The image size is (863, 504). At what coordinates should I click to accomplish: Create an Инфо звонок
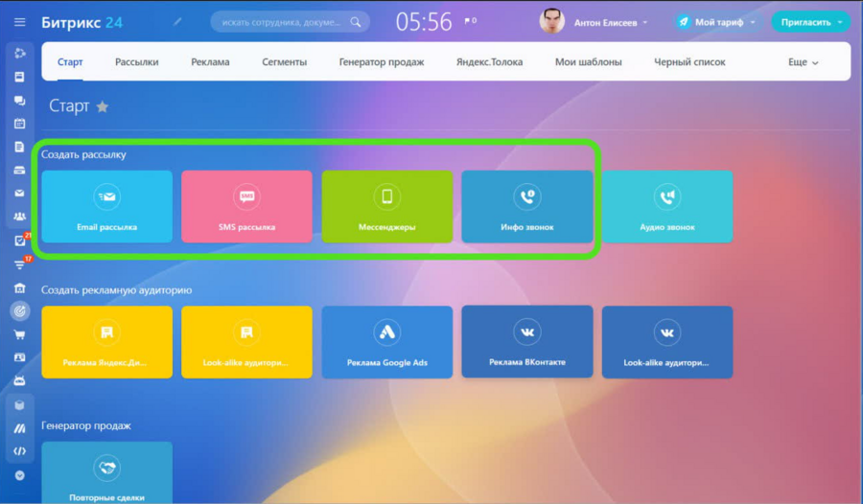tap(527, 206)
